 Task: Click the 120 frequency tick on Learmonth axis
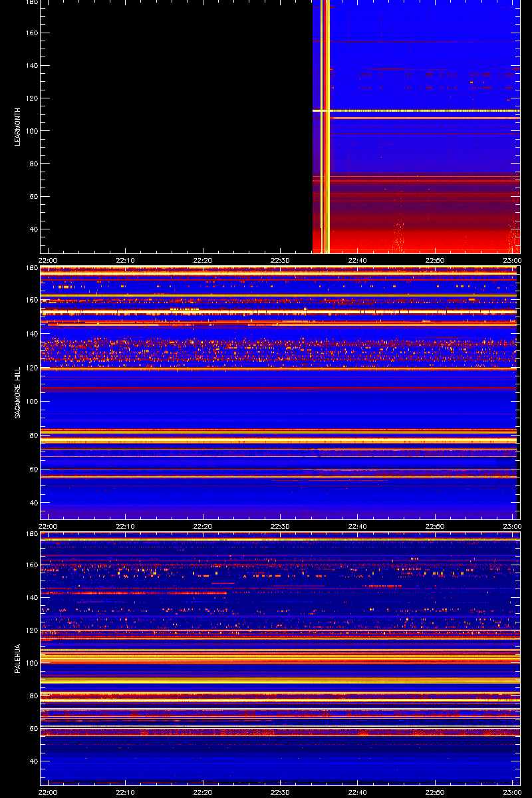click(31, 98)
